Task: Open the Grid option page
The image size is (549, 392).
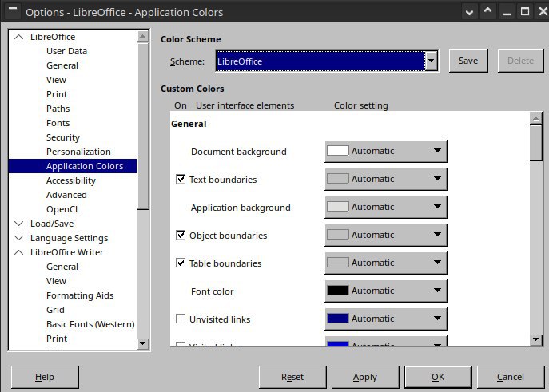Action: [x=55, y=310]
